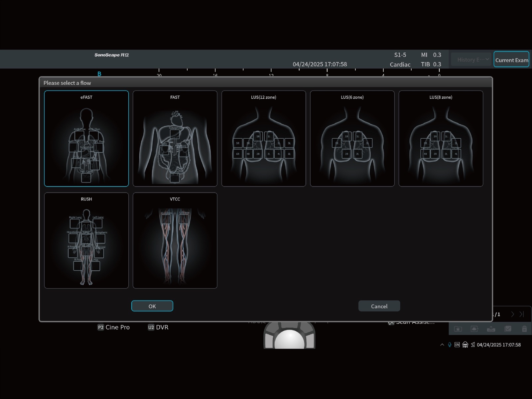Image resolution: width=532 pixels, height=399 pixels.
Task: Choose the LUS(8 zone) flow
Action: (x=441, y=138)
